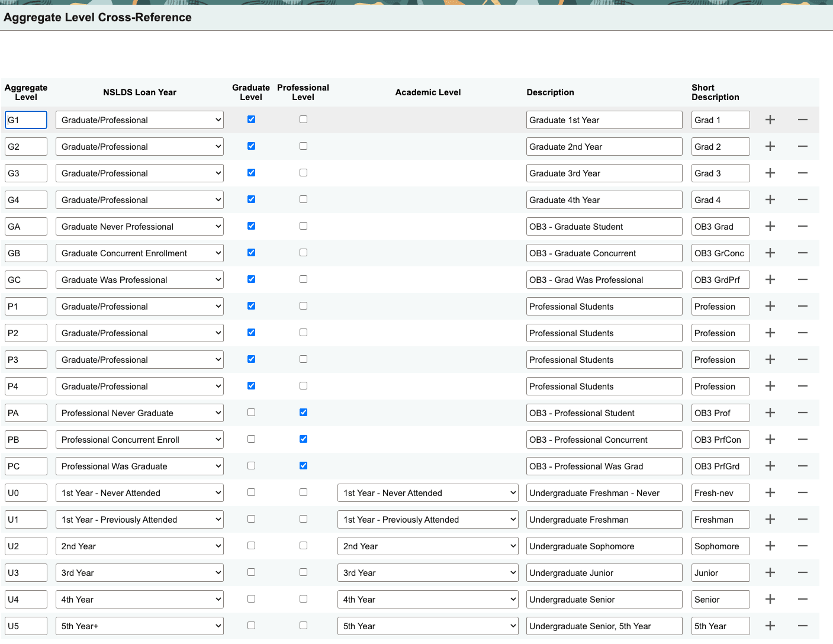Add a row after the GA row
Screen dimensions: 833x644
[x=770, y=226]
